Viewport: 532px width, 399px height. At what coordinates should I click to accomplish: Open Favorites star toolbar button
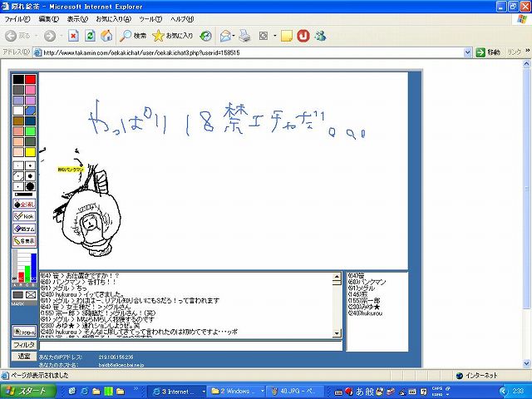coord(172,36)
